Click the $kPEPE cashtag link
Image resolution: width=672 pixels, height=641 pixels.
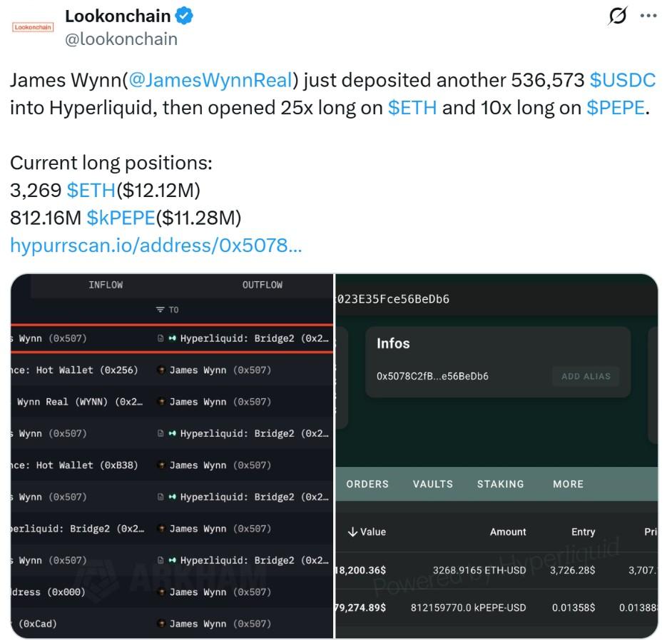coord(121,217)
